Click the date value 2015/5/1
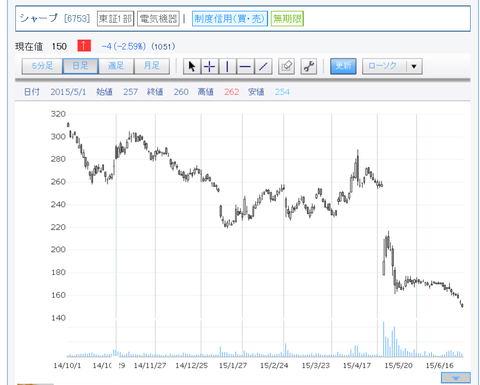This screenshot has width=480, height=385. coord(68,92)
